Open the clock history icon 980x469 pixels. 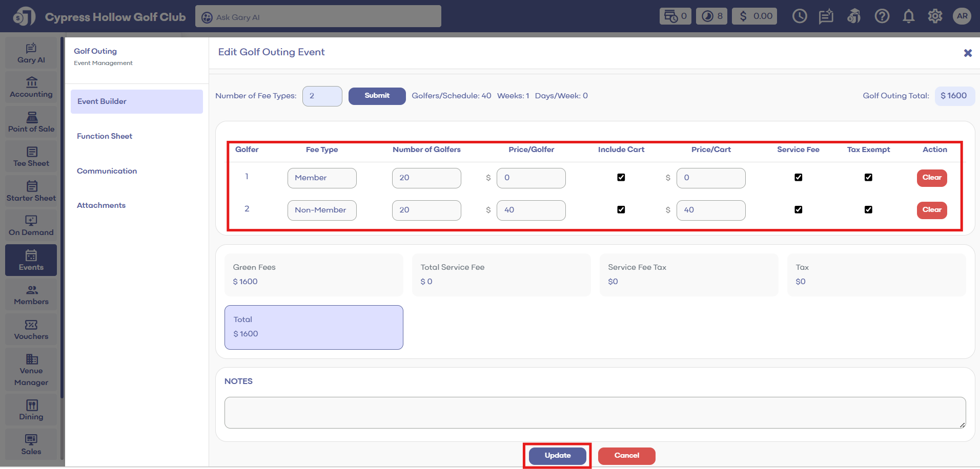pos(799,16)
